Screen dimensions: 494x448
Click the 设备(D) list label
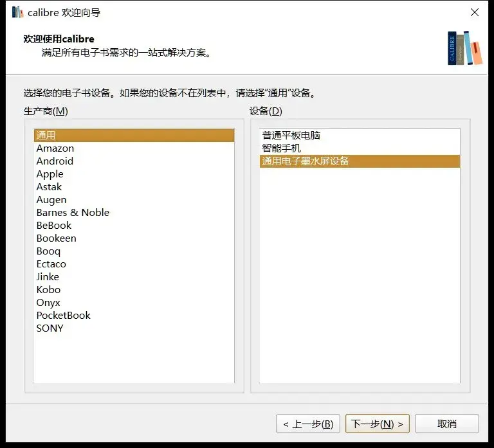266,111
